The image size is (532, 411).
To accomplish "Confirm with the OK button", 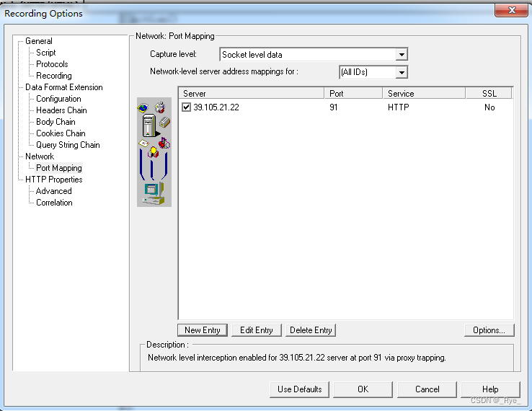I will point(363,389).
